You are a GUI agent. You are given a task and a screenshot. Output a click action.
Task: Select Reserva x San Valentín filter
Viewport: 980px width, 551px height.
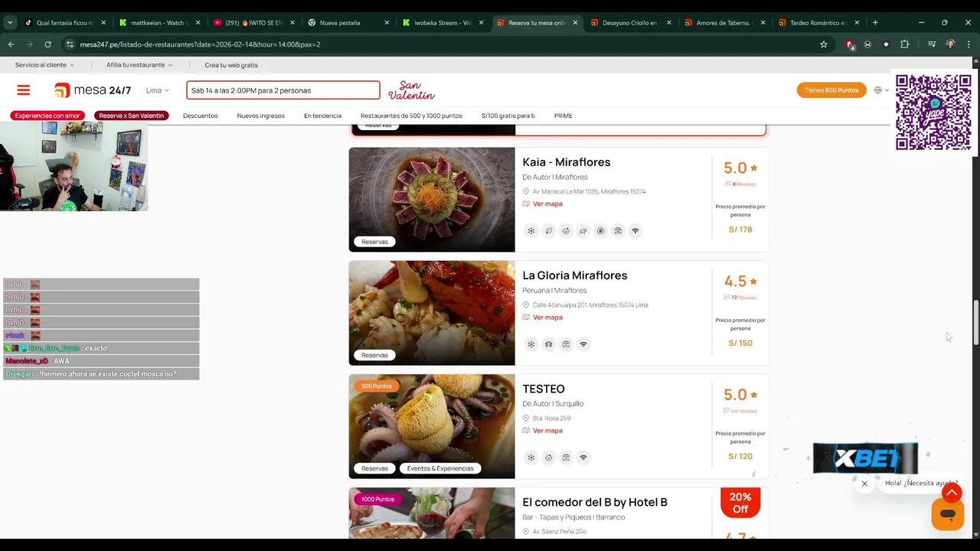click(x=131, y=116)
